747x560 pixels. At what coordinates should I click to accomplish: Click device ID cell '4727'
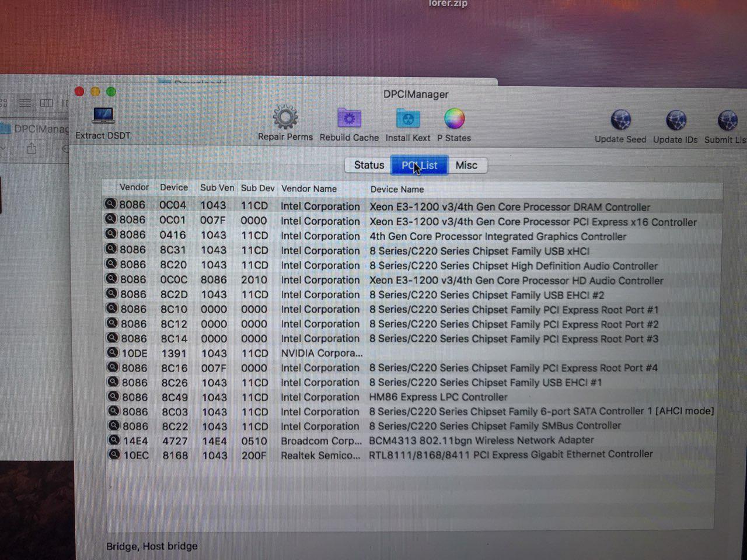tap(174, 441)
